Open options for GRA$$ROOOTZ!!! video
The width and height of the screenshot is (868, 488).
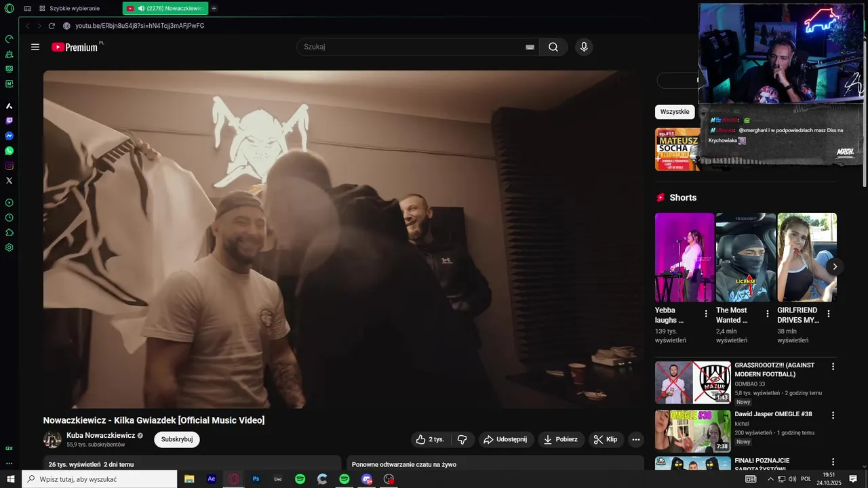pyautogui.click(x=833, y=367)
